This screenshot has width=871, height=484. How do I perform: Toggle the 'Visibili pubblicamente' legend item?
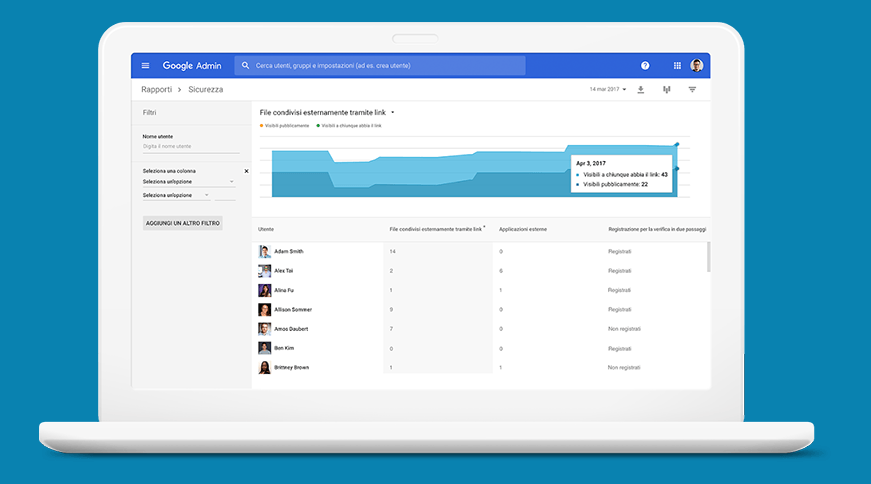point(285,126)
